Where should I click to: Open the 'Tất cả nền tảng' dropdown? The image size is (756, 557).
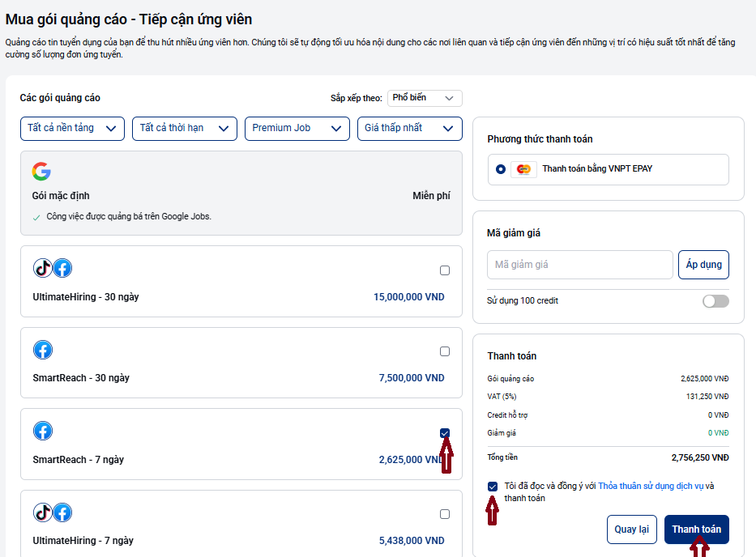[x=72, y=128]
